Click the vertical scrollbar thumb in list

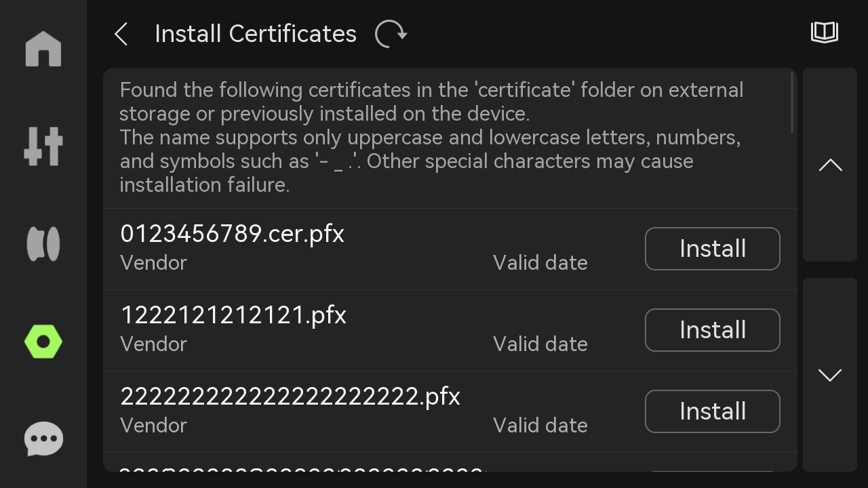(792, 102)
